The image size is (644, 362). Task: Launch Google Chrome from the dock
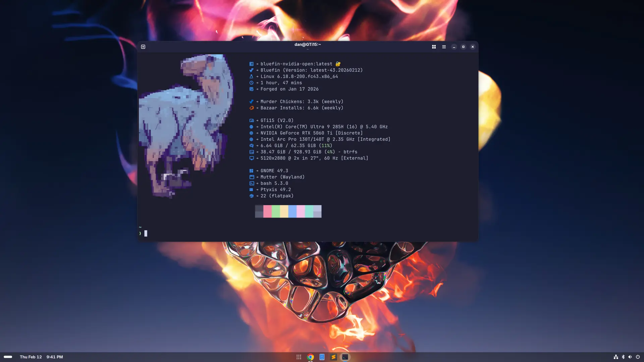(310, 357)
